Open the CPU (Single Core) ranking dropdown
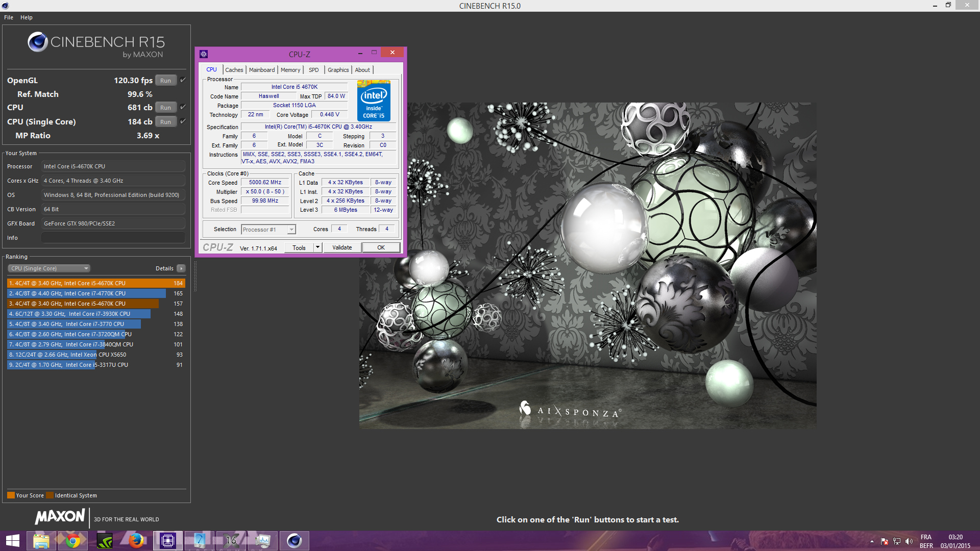Viewport: 980px width, 551px height. click(48, 268)
